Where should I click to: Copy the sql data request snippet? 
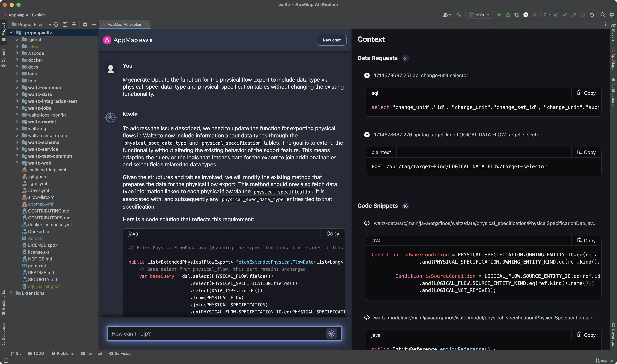tap(586, 93)
